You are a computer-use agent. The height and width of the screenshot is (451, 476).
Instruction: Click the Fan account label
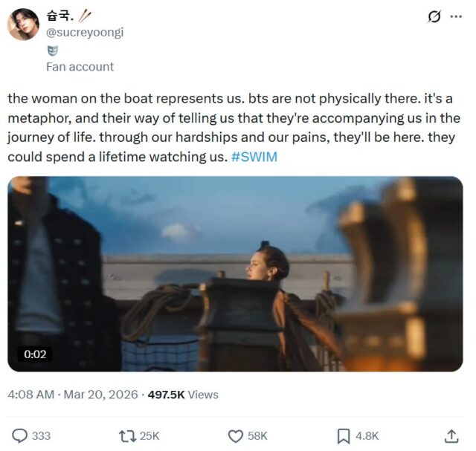click(80, 66)
